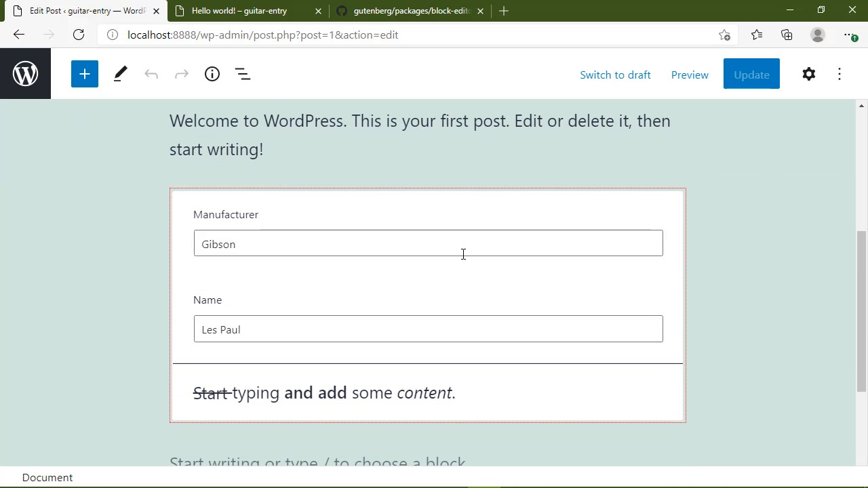The height and width of the screenshot is (488, 868).
Task: Toggle the settings sidebar gear icon
Action: pos(808,75)
